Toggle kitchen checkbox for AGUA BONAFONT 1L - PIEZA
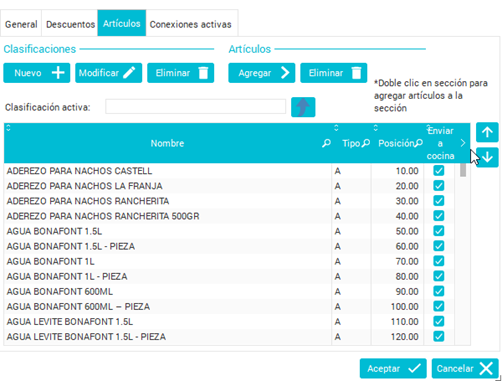This screenshot has width=502, height=381. pos(439,276)
